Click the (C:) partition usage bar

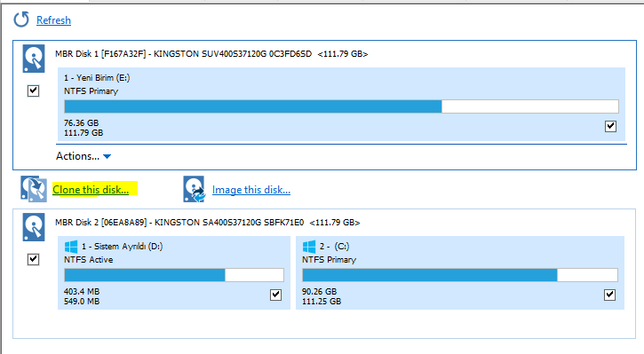460,275
